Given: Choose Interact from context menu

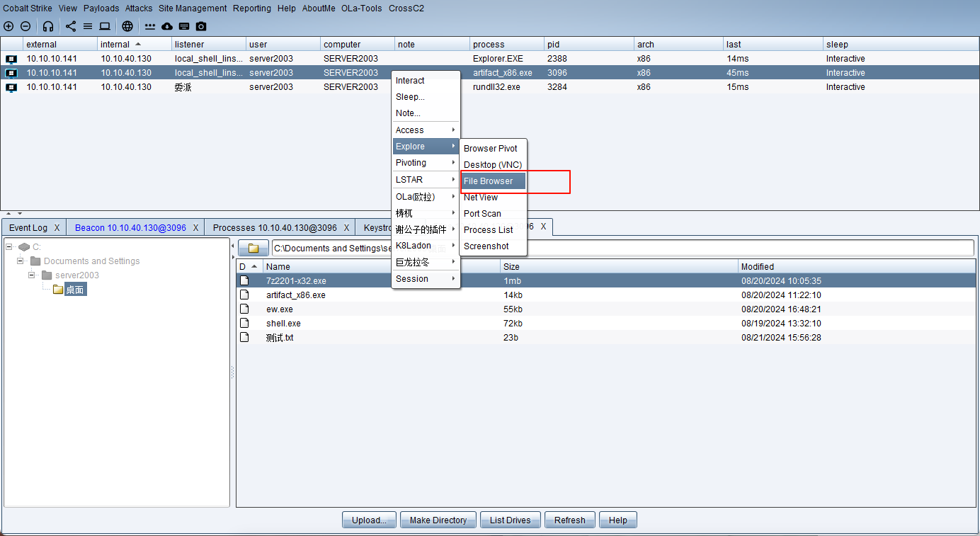Looking at the screenshot, I should coord(426,81).
